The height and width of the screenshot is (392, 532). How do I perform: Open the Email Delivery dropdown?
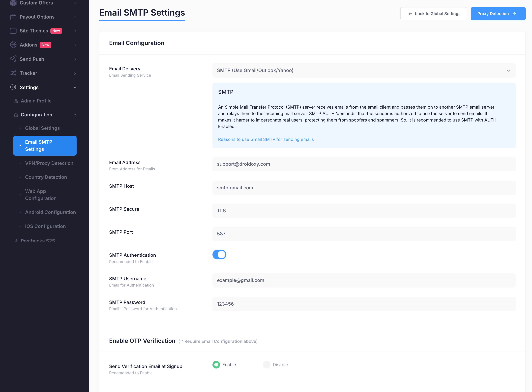(364, 71)
